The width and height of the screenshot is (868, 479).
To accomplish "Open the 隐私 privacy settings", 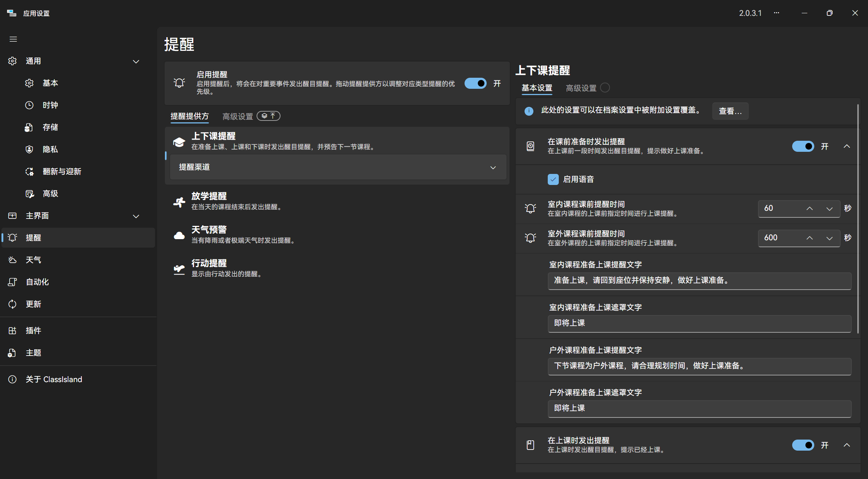I will 50,149.
